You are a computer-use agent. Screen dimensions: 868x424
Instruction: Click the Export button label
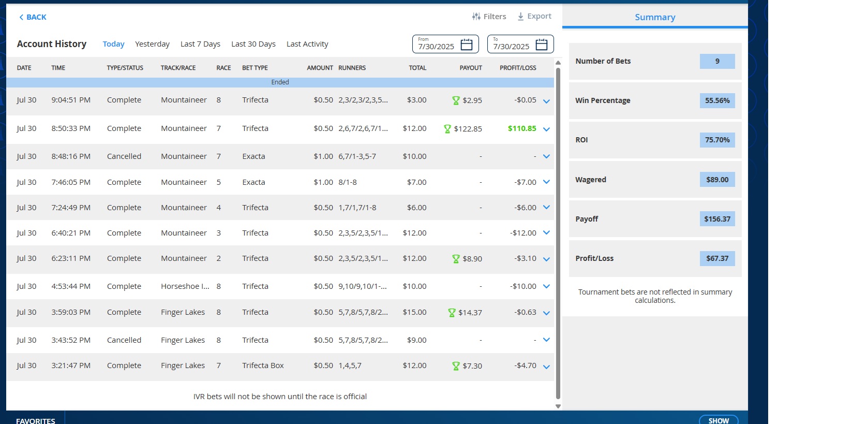point(540,17)
